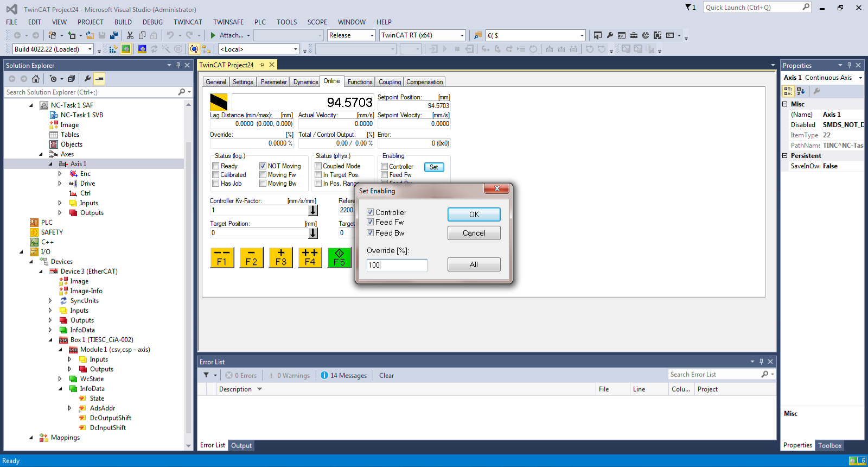The width and height of the screenshot is (868, 467).
Task: Click the All button in dialog
Action: 474,264
